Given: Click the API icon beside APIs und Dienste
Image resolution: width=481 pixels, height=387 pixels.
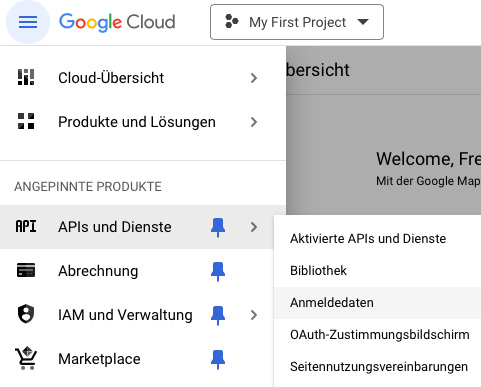Looking at the screenshot, I should (26, 226).
